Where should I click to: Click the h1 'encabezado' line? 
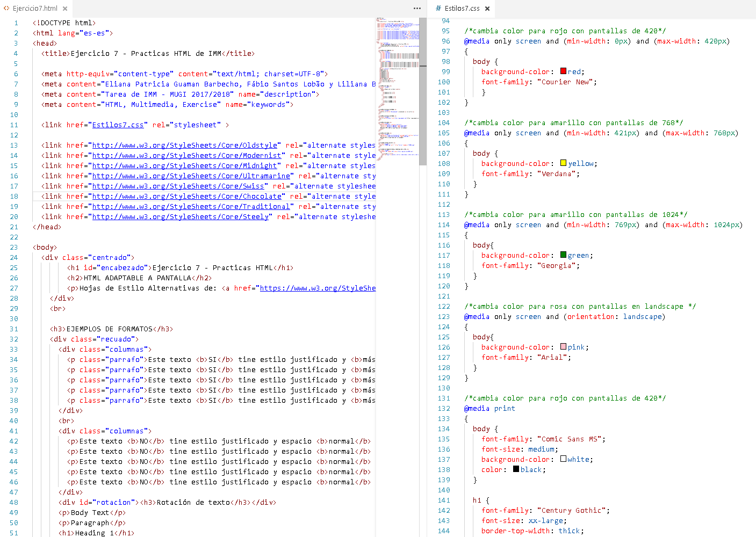180,268
